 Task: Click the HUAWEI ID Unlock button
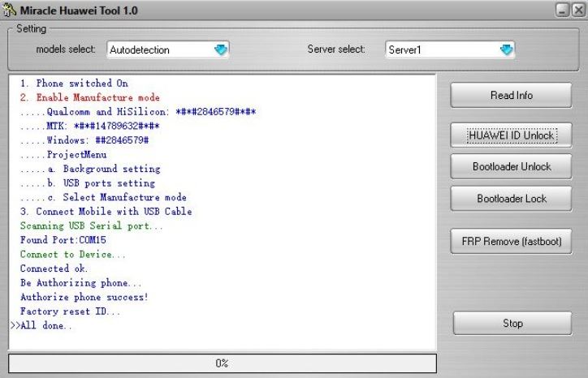click(x=511, y=135)
